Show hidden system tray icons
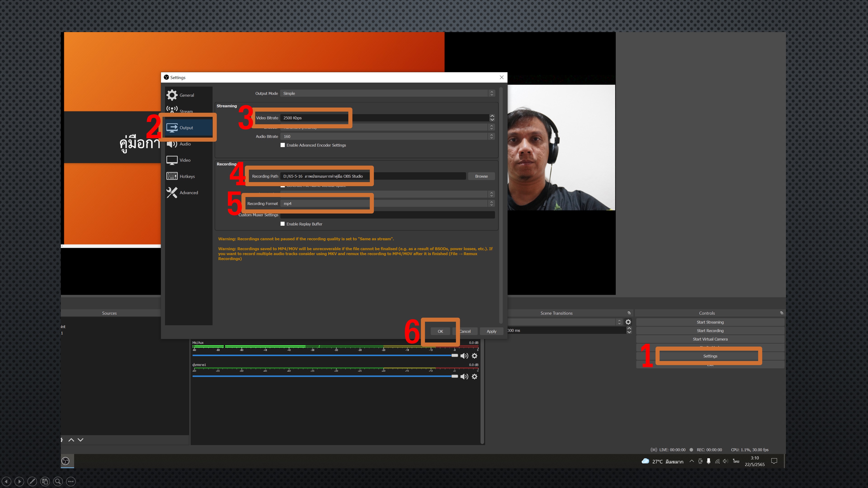Viewport: 868px width, 488px height. tap(691, 461)
